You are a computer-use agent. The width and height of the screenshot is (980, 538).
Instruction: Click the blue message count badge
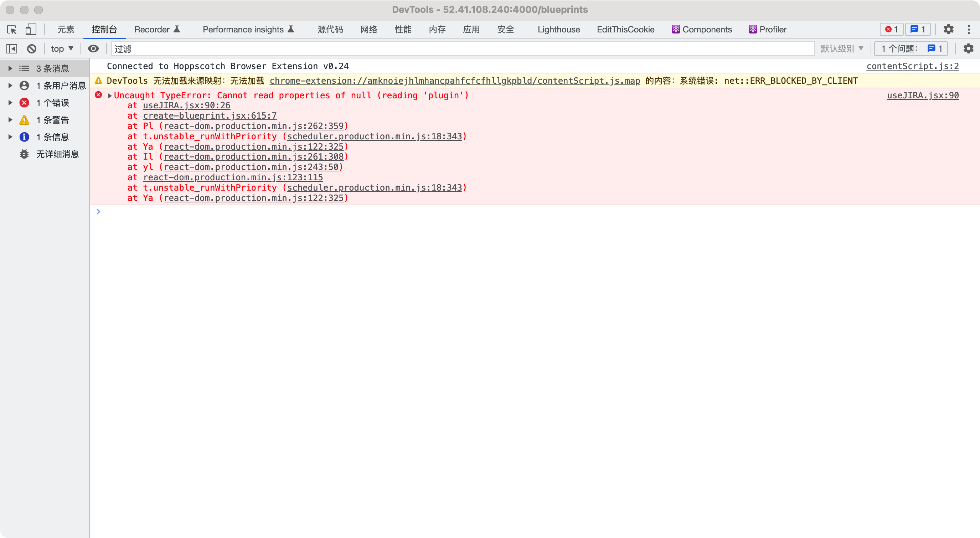[x=918, y=29]
